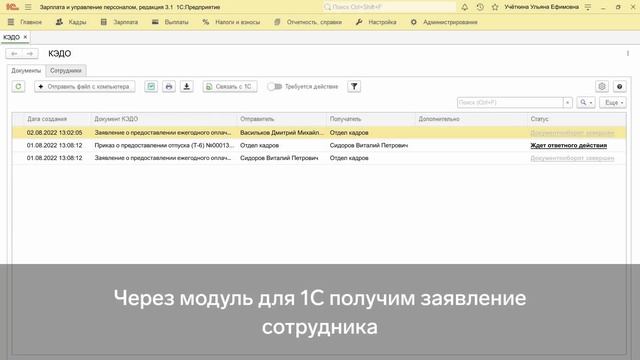
Task: Click the download icon
Action: (x=187, y=87)
